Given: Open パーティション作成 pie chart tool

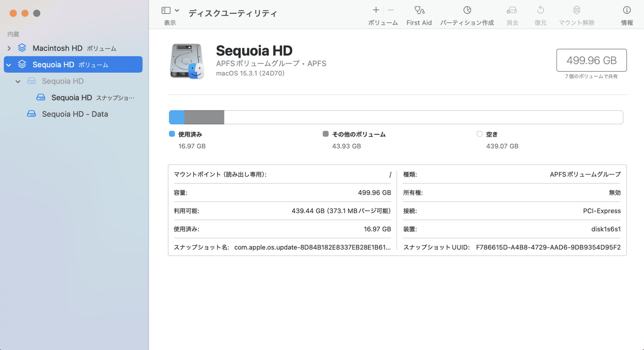Looking at the screenshot, I should point(467,10).
